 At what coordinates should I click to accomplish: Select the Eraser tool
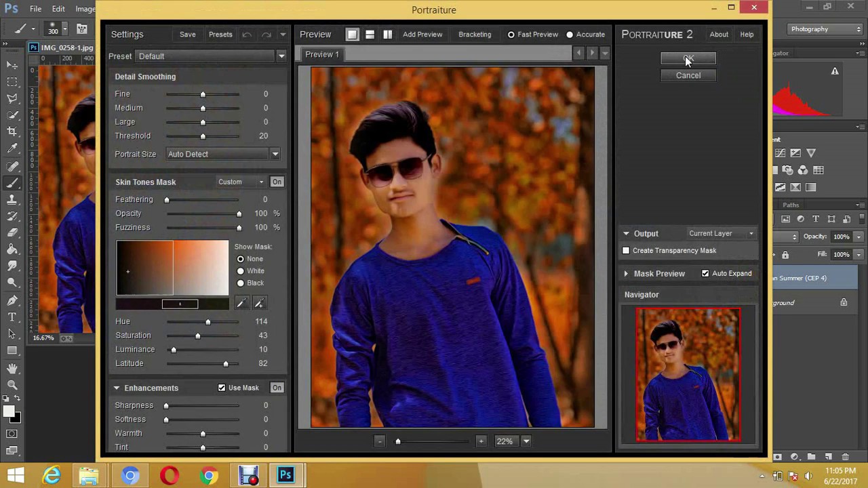[12, 233]
